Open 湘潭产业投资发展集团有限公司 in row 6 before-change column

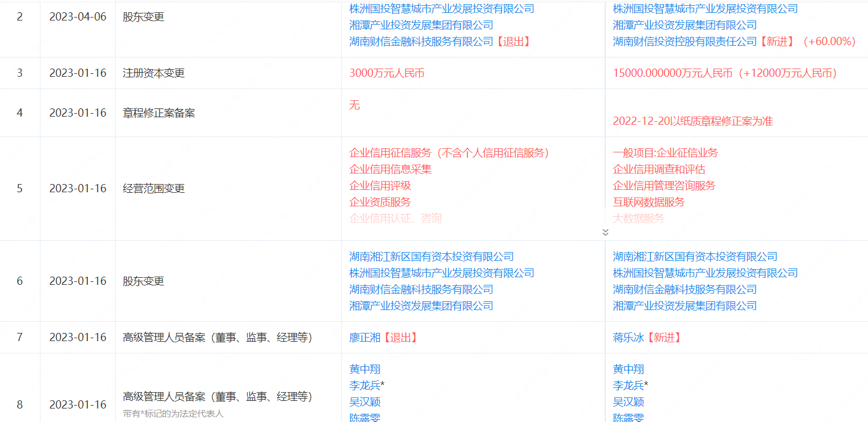coord(421,306)
